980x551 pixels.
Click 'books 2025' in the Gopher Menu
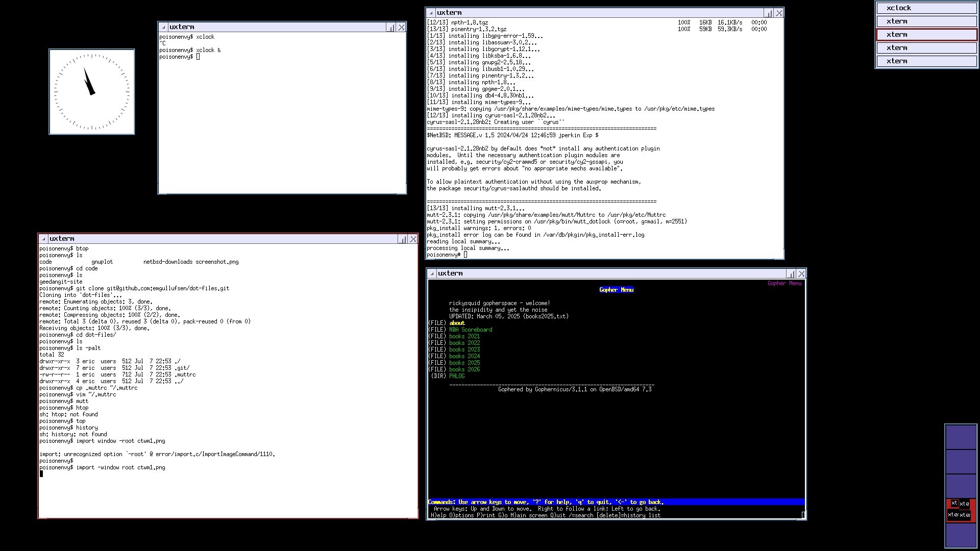464,363
